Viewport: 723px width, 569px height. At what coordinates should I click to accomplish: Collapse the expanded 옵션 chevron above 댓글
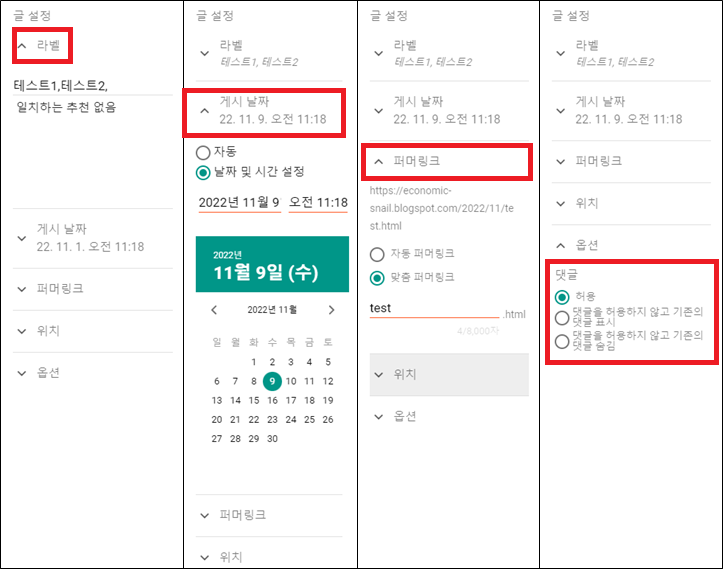coord(561,245)
